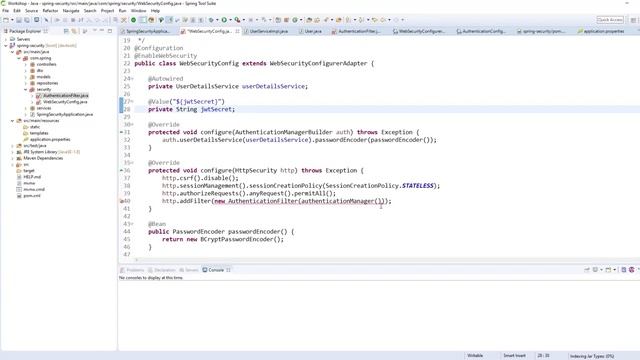
Task: Switch to UserServiceImpl.java editor tab
Action: point(268,31)
